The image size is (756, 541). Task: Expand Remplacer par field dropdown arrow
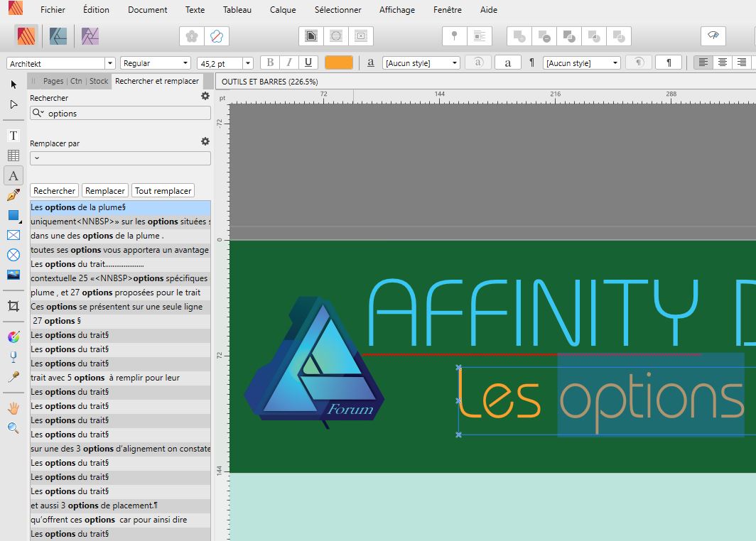pos(37,158)
